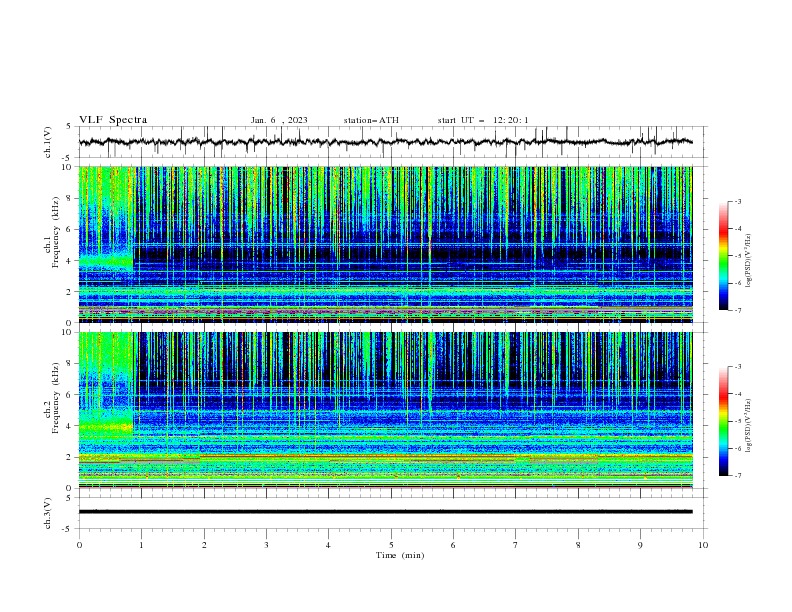This screenshot has height=612, width=792.
Task: Click the date label 'Jan. 6 , 2023'
Action: point(279,120)
